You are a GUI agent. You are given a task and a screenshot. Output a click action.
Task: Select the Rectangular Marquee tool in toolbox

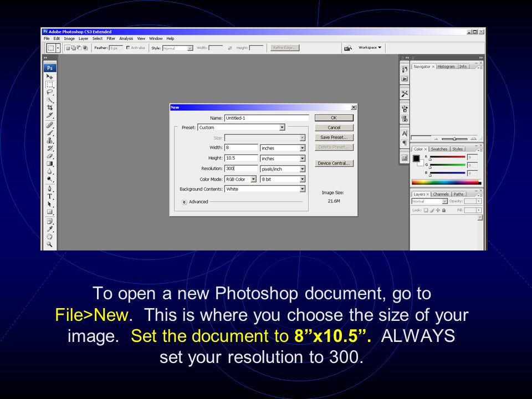click(x=49, y=85)
